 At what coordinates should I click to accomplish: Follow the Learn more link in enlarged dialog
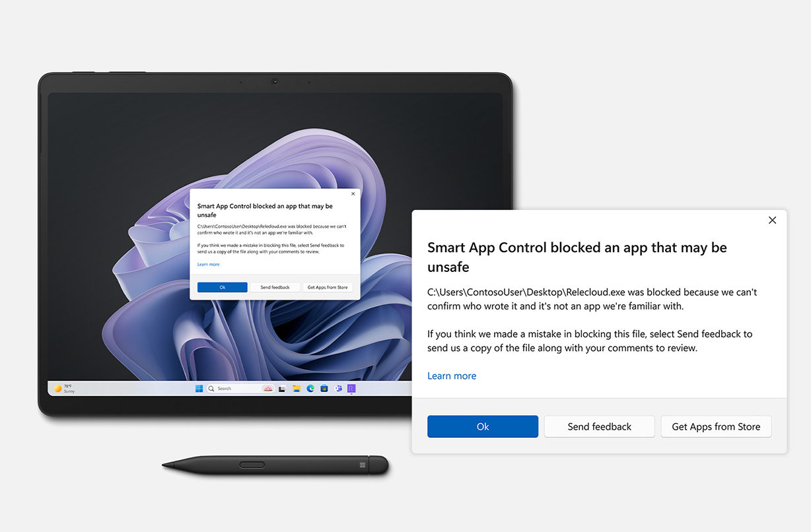452,376
